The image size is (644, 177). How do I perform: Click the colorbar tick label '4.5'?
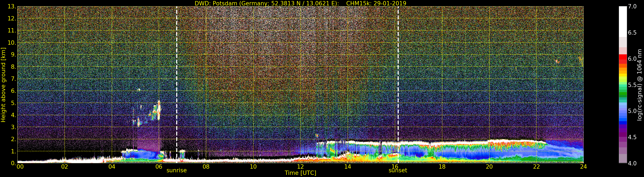tap(632, 137)
